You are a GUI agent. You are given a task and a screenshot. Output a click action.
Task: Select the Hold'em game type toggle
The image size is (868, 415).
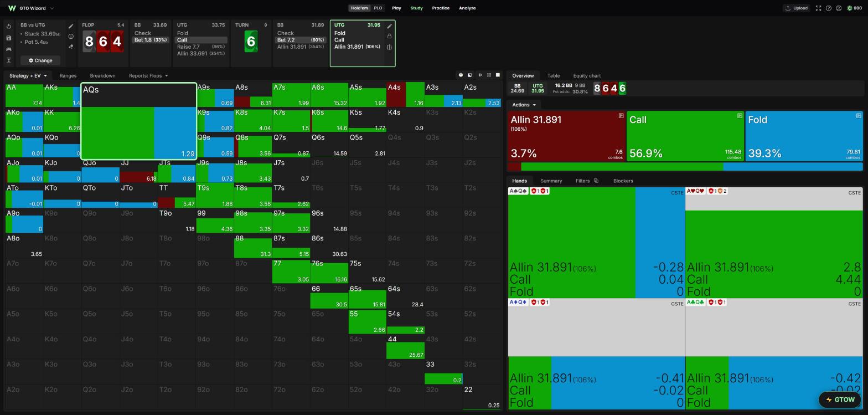tap(359, 8)
